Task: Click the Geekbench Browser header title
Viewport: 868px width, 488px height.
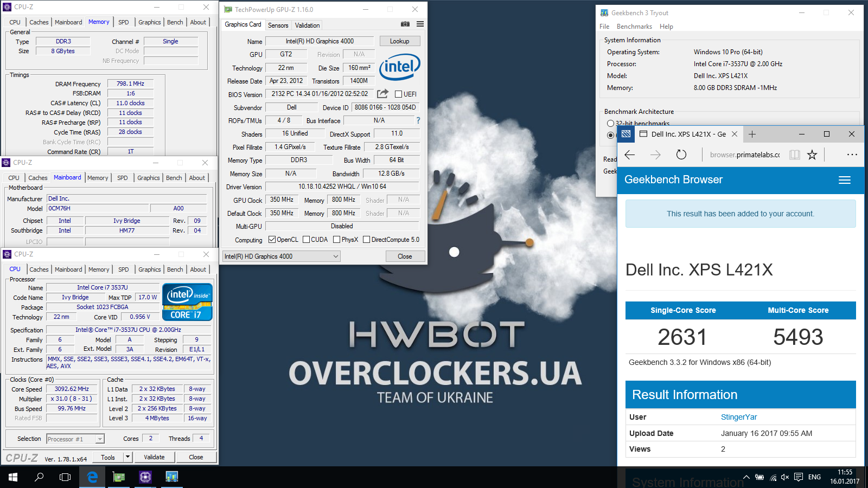Action: coord(673,179)
